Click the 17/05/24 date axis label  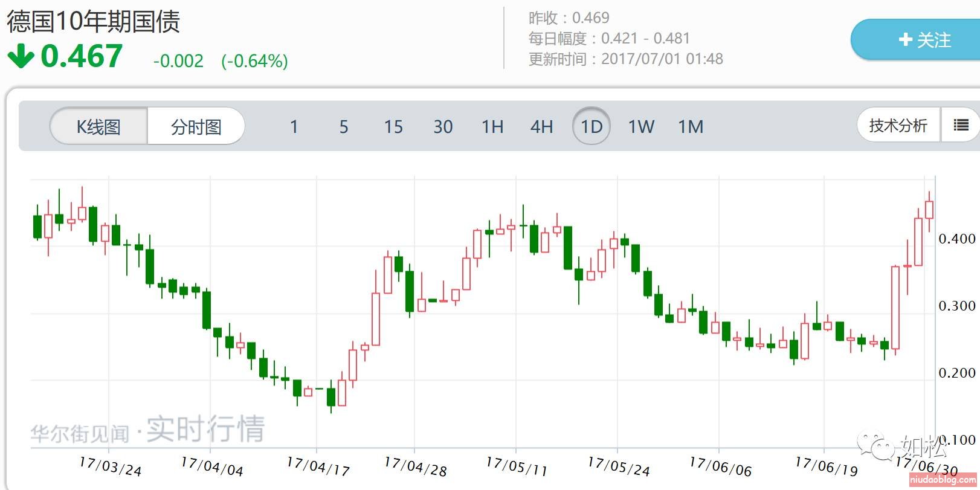[619, 466]
